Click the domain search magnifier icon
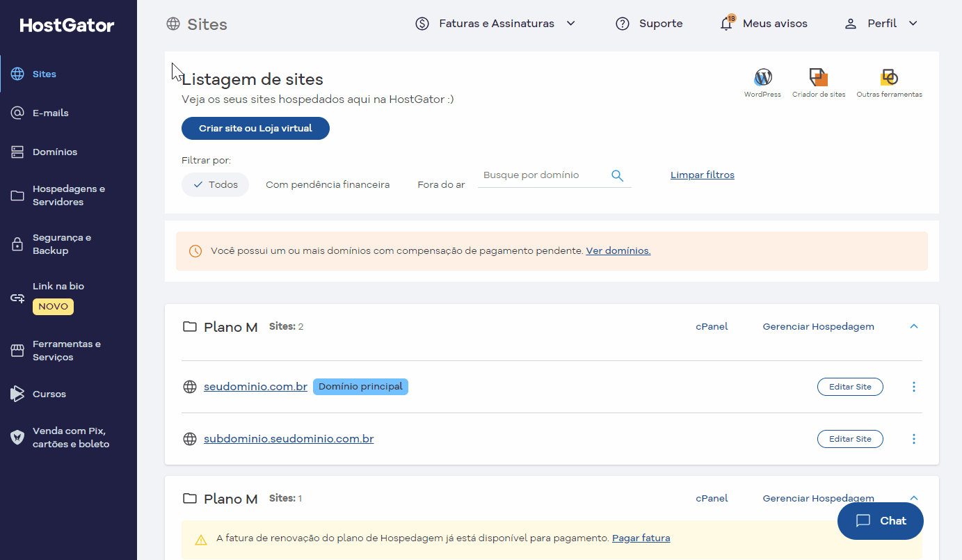 point(617,175)
